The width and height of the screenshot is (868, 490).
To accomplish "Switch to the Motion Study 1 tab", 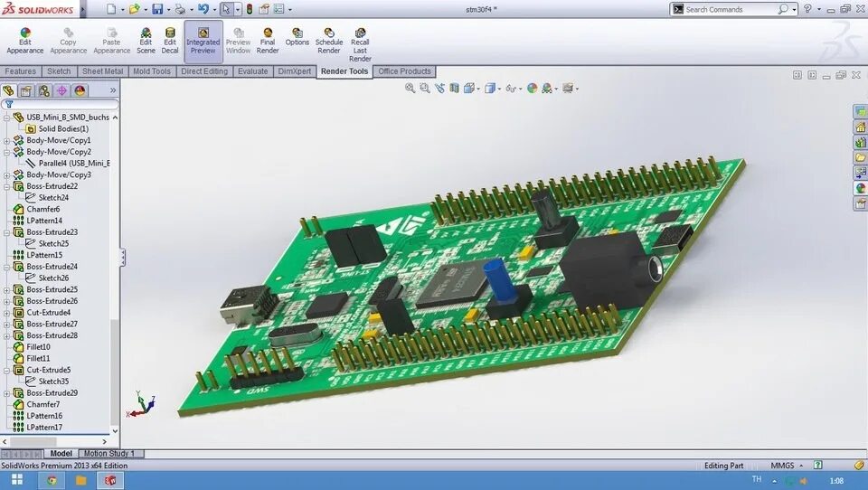I will click(109, 453).
